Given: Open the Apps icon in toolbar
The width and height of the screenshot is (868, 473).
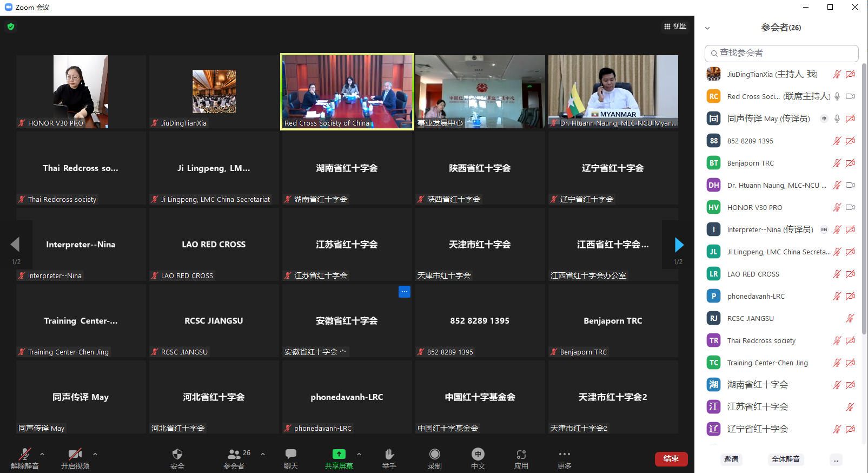Looking at the screenshot, I should tap(521, 454).
